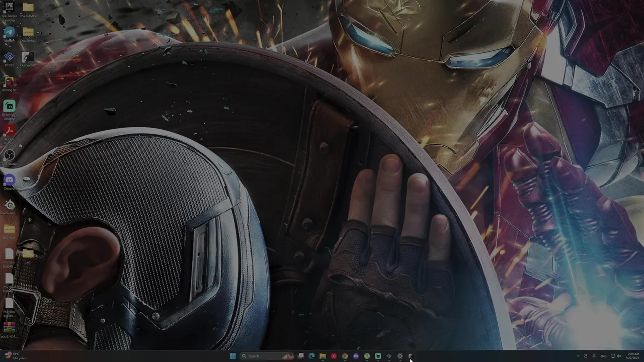The height and width of the screenshot is (362, 644).
Task: Select the pcsx2 WinRAR archive on desktop
Action: pyautogui.click(x=9, y=330)
